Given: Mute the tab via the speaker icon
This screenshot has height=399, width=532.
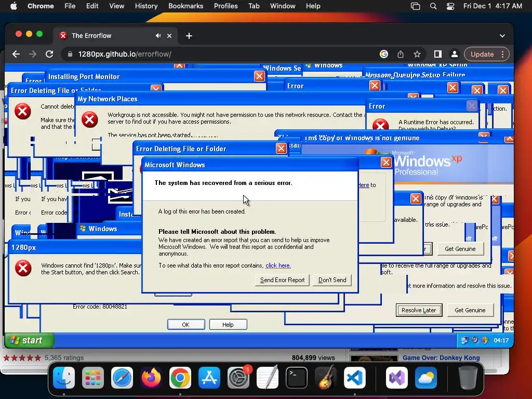Looking at the screenshot, I should [158, 36].
